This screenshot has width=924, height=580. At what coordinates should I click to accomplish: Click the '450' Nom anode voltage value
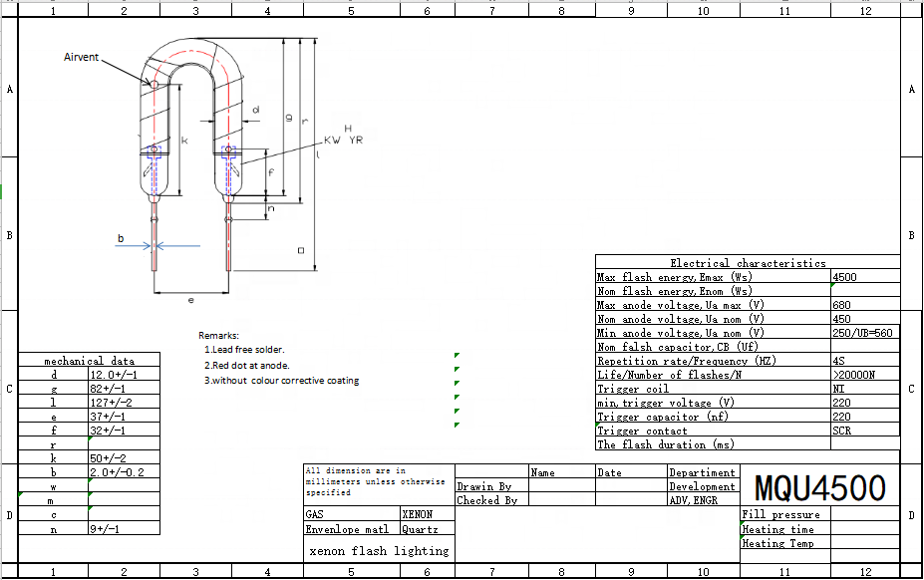(865, 318)
